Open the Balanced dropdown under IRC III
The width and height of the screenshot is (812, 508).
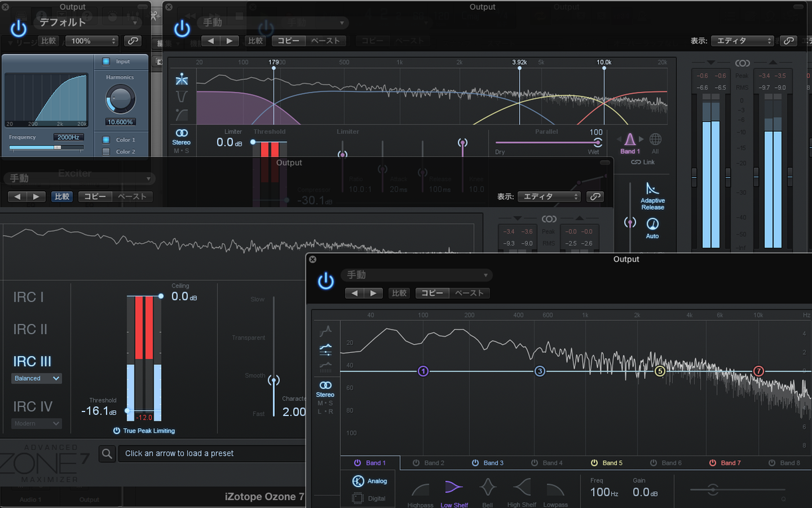(37, 378)
